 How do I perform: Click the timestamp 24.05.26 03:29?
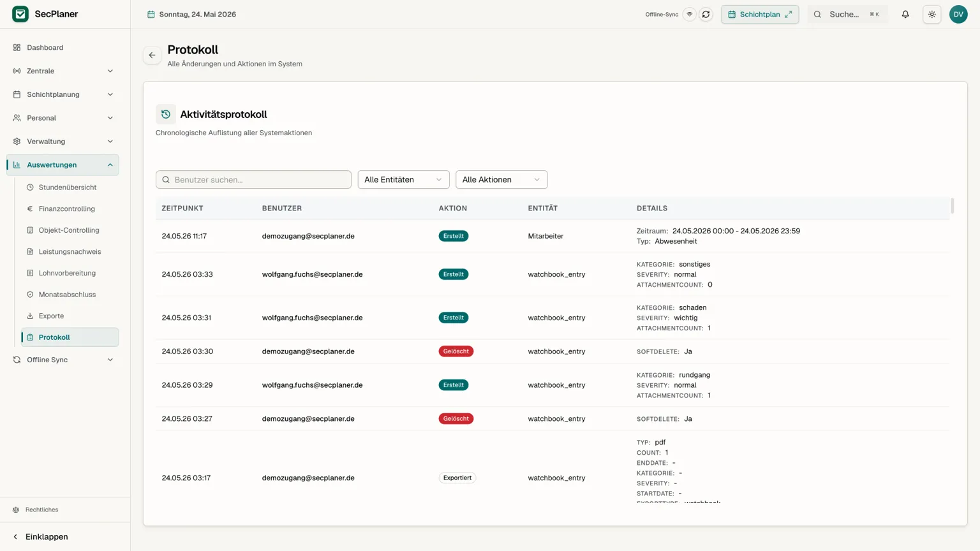pyautogui.click(x=187, y=385)
